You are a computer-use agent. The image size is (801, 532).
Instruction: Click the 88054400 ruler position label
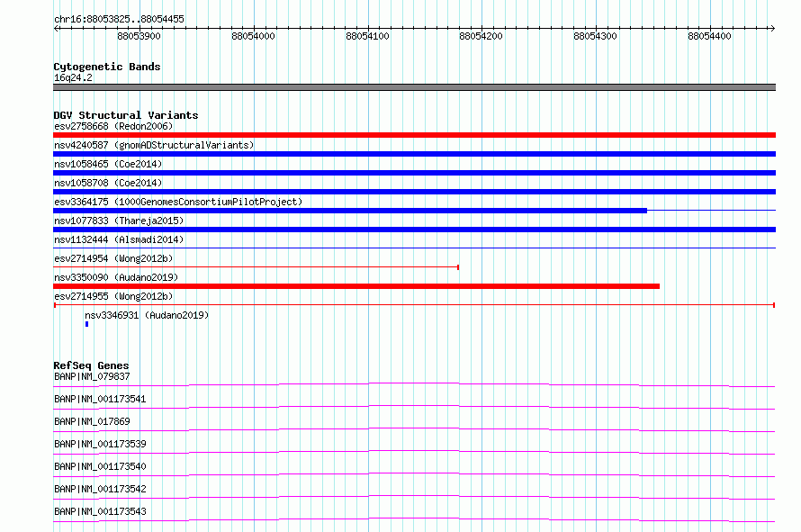tap(709, 36)
